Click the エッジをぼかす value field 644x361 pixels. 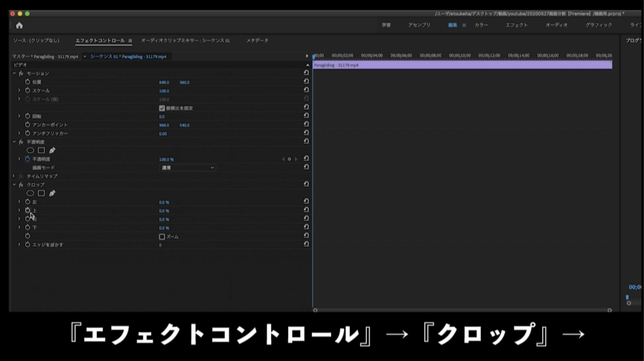tap(160, 244)
